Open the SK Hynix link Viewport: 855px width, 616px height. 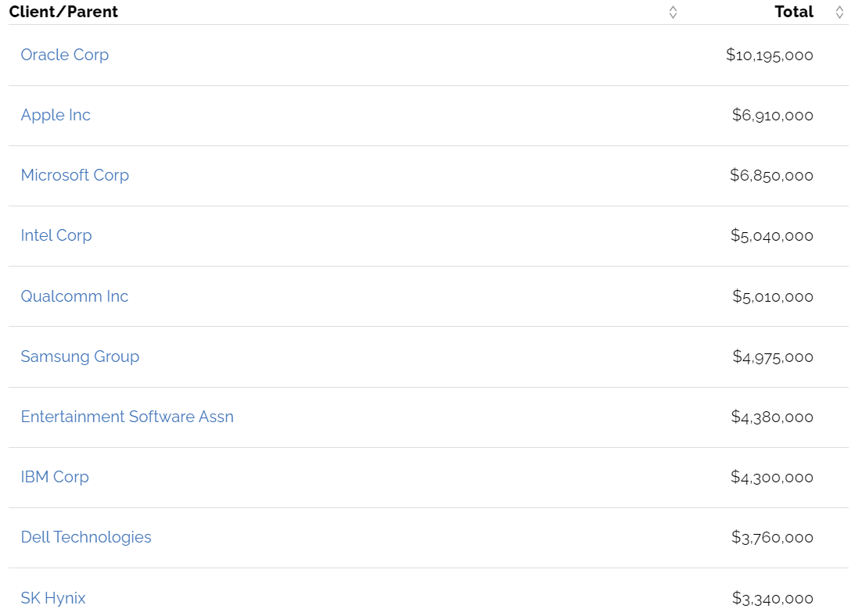pyautogui.click(x=53, y=598)
